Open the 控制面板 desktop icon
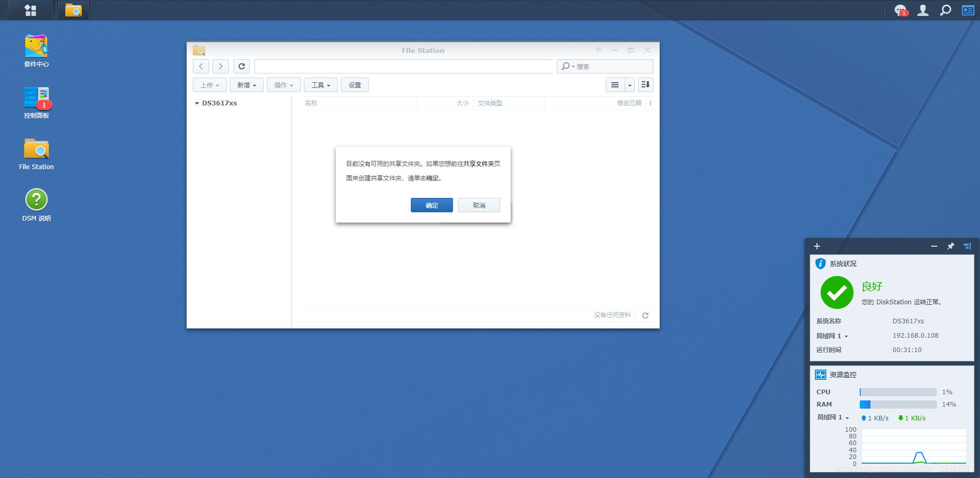Viewport: 980px width, 478px height. click(x=37, y=102)
